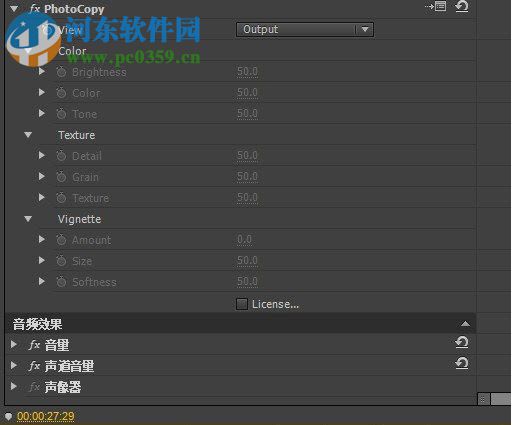Expand the Softness parameter
This screenshot has height=425, width=516.
click(x=42, y=281)
